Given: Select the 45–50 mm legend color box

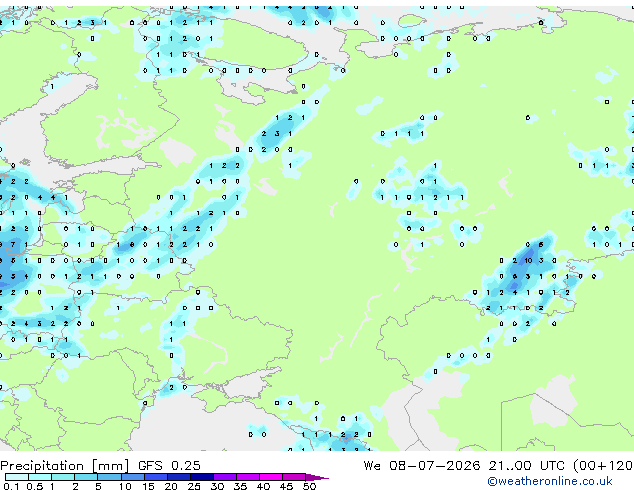Looking at the screenshot, I should [294, 477].
